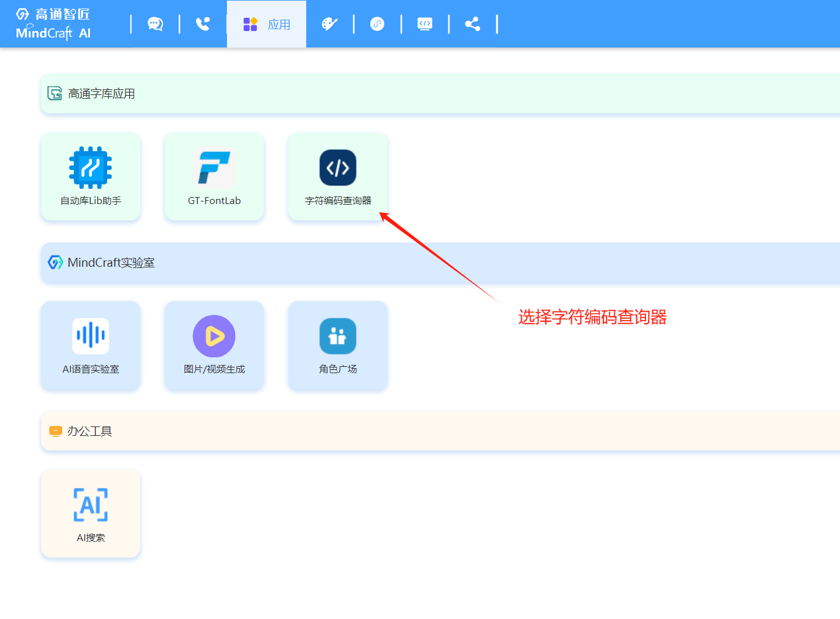Click the MindCraft实验室 section title
840x619 pixels.
tap(111, 262)
